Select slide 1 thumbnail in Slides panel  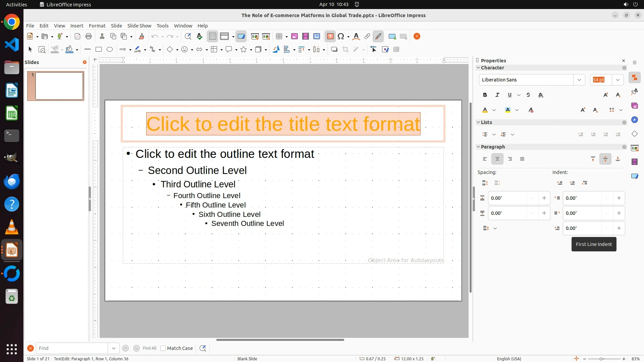(59, 86)
